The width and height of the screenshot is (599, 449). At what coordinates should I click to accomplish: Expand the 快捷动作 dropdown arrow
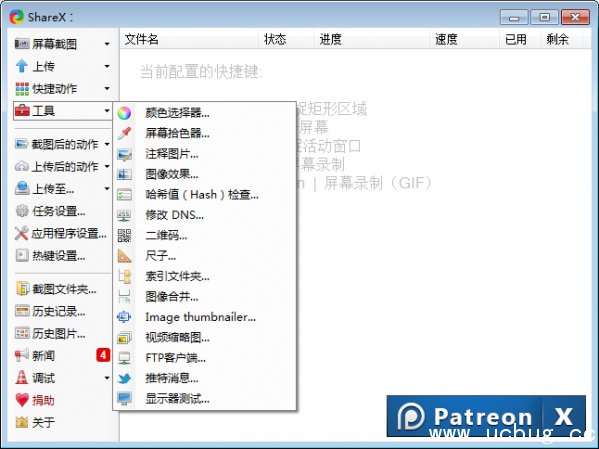point(107,89)
